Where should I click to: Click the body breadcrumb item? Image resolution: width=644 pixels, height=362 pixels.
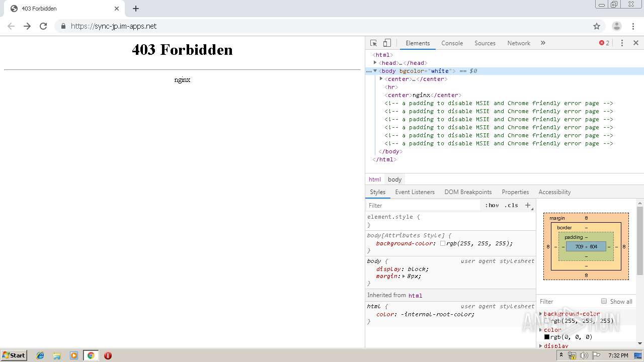[x=395, y=179]
